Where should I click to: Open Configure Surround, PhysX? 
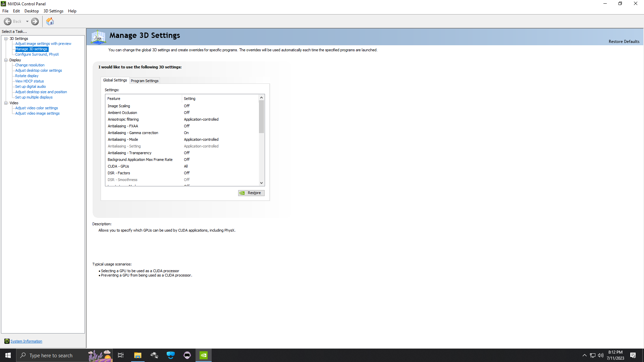coord(37,54)
